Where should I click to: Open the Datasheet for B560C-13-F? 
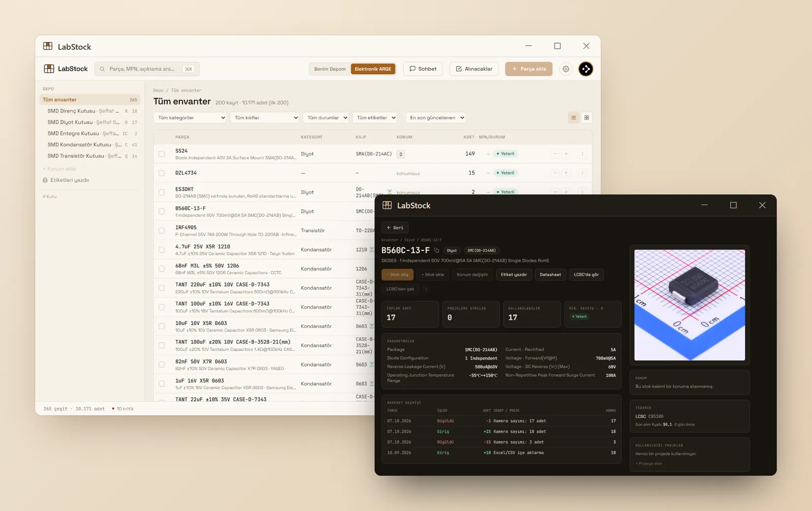550,275
